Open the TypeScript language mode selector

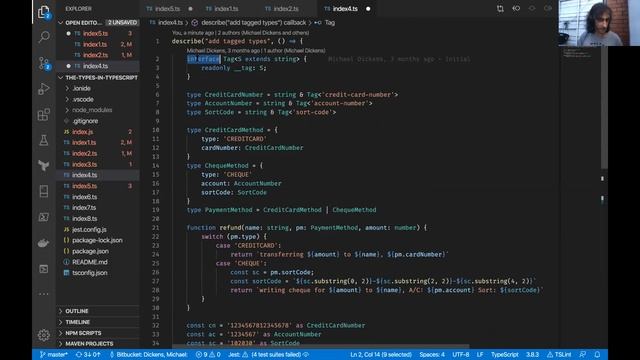click(504, 354)
